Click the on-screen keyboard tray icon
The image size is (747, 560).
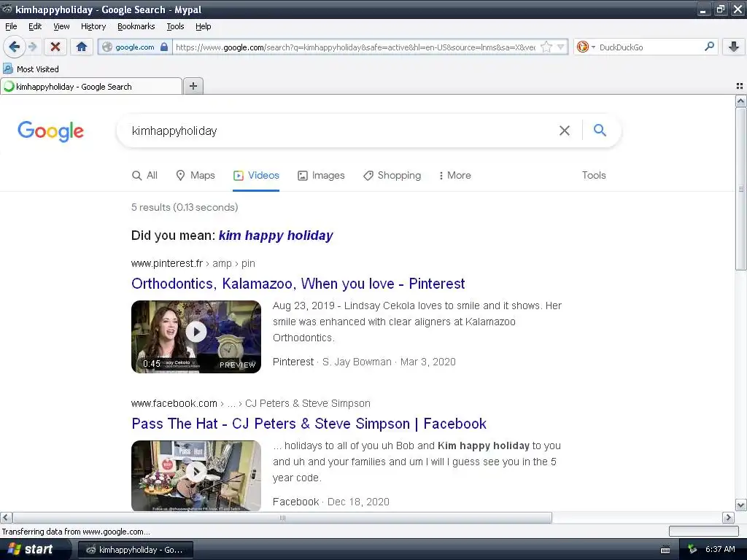point(665,550)
